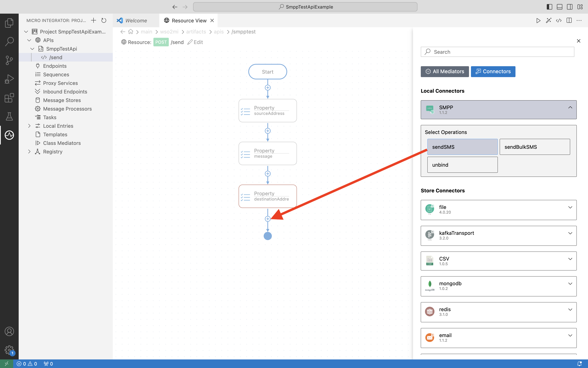Screen dimensions: 588x368
Task: Collapse the Project SmppTestApiExample tree node
Action: (26, 32)
